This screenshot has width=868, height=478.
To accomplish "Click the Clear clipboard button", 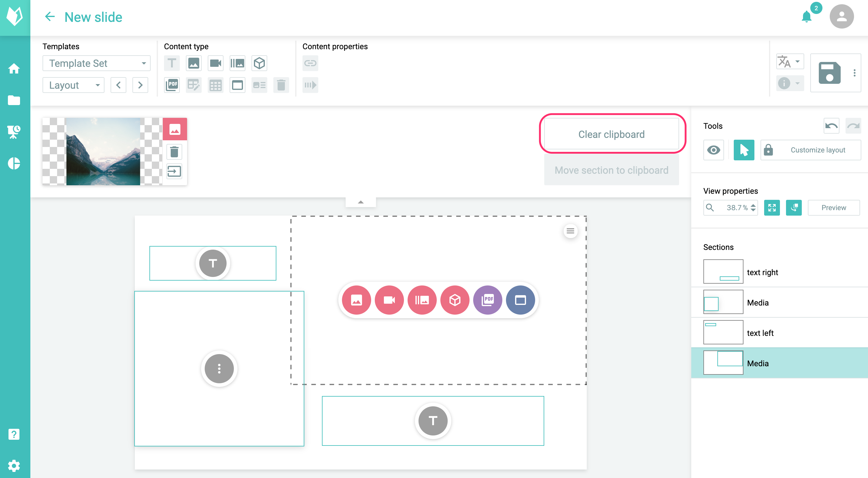I will tap(612, 134).
